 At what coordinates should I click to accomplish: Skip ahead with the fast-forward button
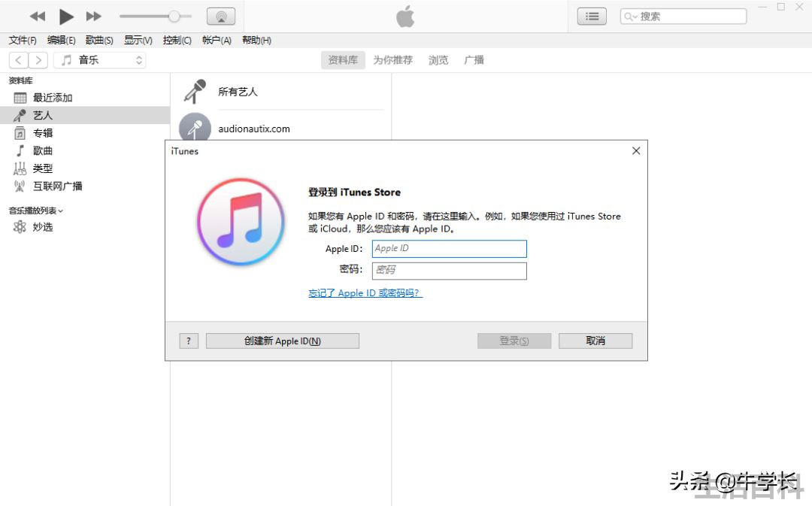point(94,17)
